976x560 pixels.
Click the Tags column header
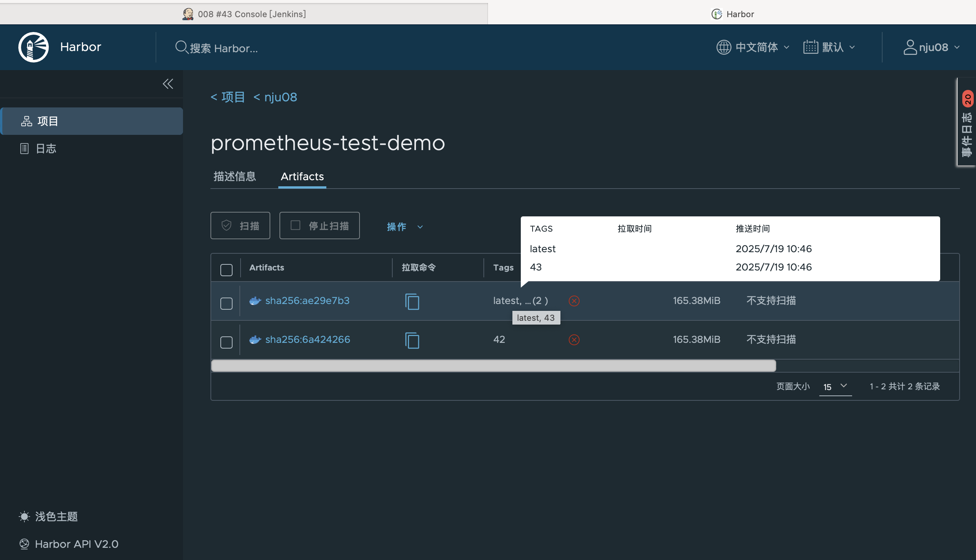503,267
